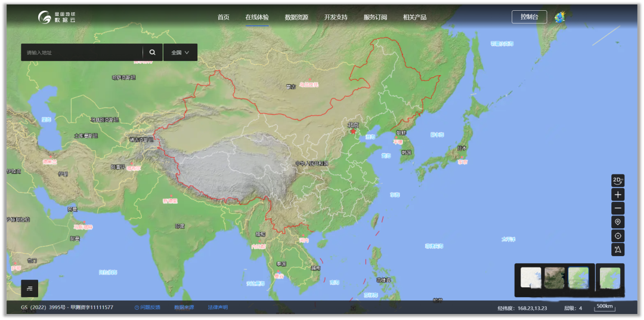Open the 首页 menu item
This screenshot has width=644, height=320.
pos(223,17)
